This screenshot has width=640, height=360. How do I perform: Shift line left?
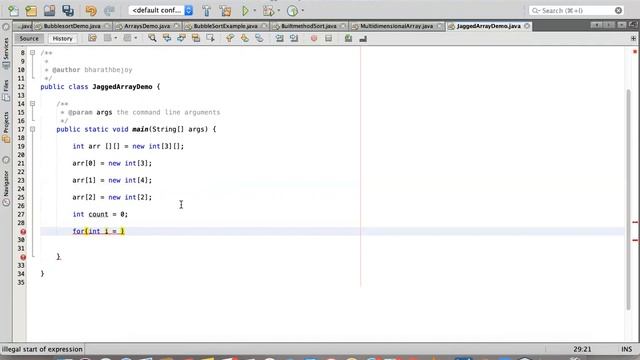(279, 38)
